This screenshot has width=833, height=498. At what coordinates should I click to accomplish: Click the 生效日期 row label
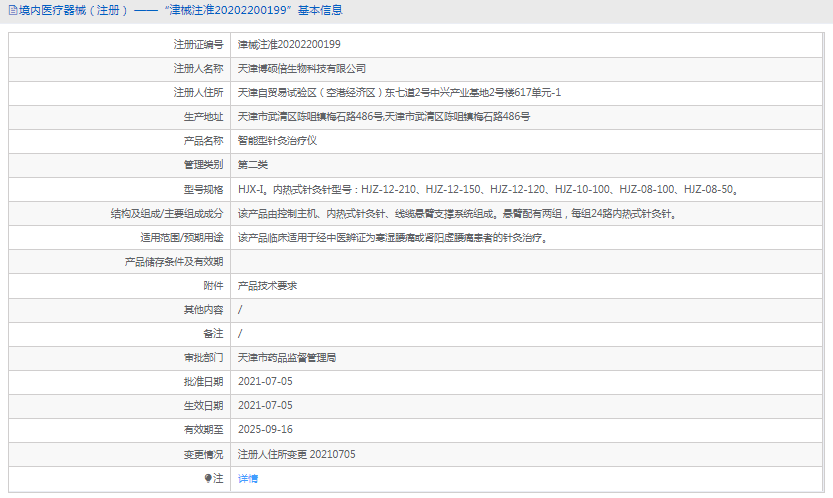click(203, 406)
